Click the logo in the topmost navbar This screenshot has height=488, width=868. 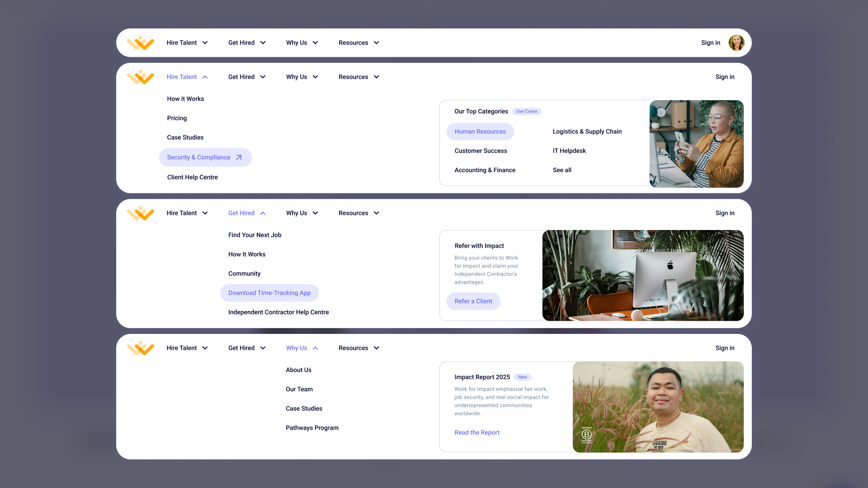coord(141,43)
